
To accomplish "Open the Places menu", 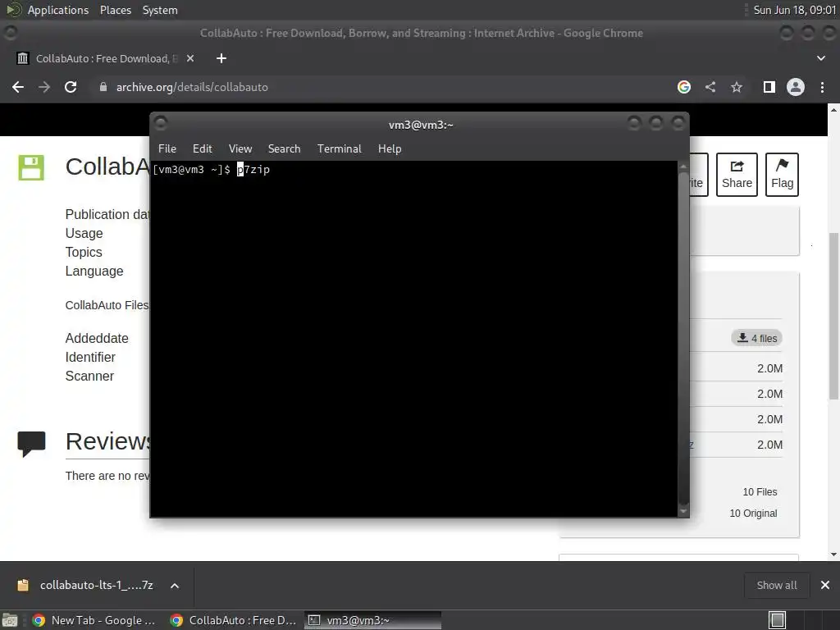I will pyautogui.click(x=115, y=10).
